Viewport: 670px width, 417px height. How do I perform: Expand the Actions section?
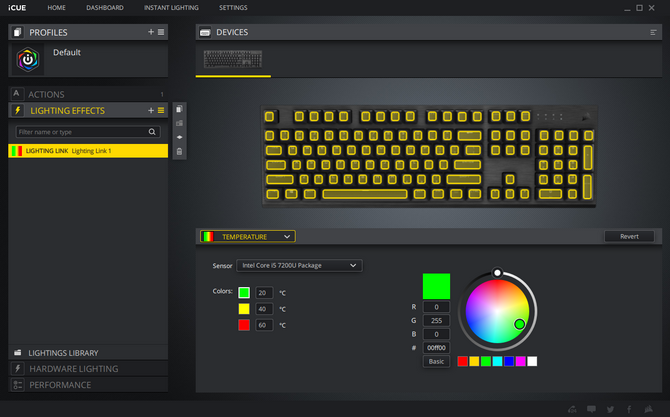point(88,94)
